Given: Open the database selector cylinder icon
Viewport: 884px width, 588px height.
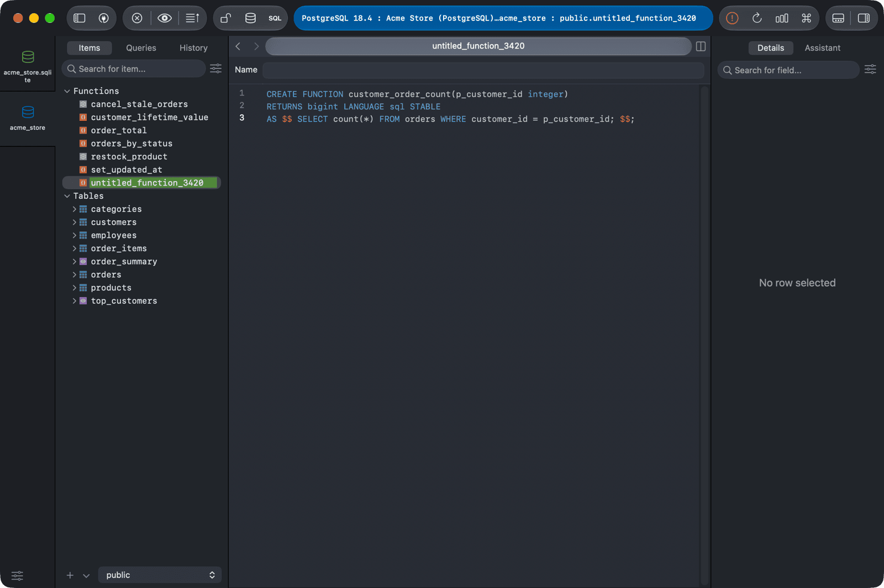Looking at the screenshot, I should 250,18.
